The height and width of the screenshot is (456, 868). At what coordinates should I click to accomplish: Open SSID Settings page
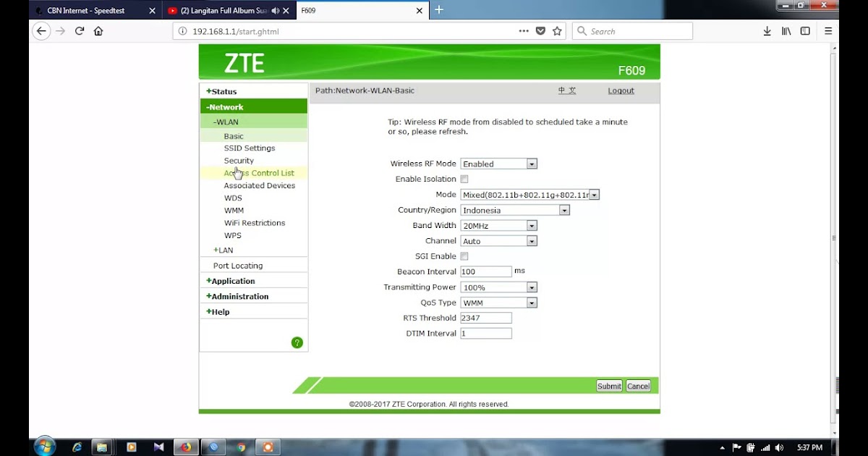pyautogui.click(x=250, y=148)
